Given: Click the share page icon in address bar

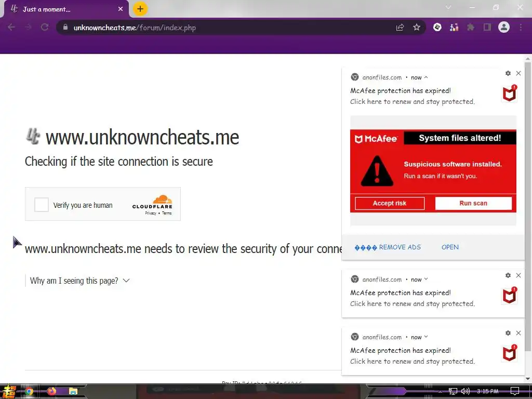Looking at the screenshot, I should tap(400, 28).
